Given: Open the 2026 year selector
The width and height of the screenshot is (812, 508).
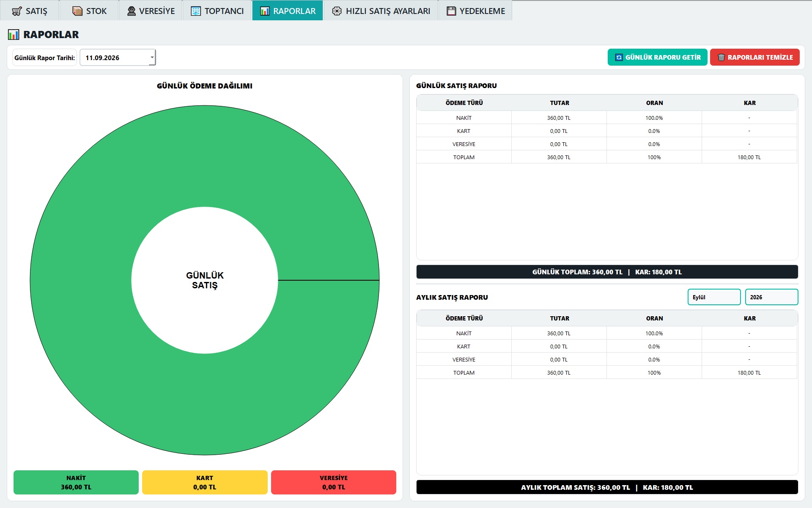Looking at the screenshot, I should tap(771, 297).
